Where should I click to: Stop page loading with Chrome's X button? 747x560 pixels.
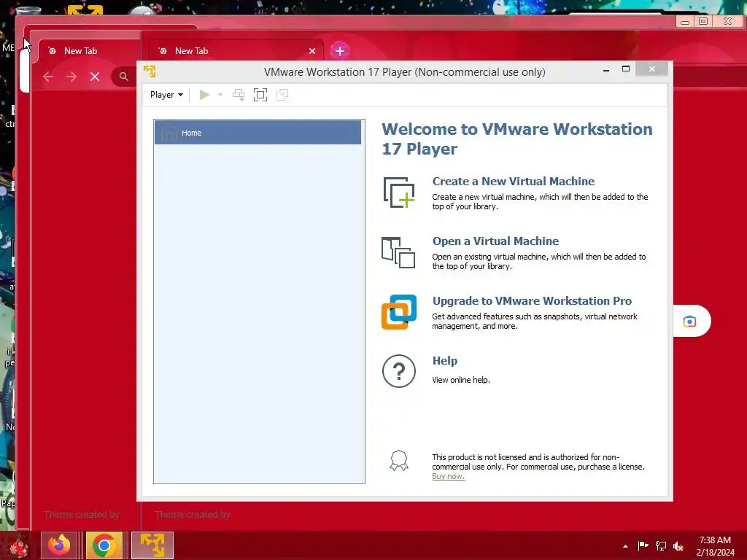click(x=95, y=77)
